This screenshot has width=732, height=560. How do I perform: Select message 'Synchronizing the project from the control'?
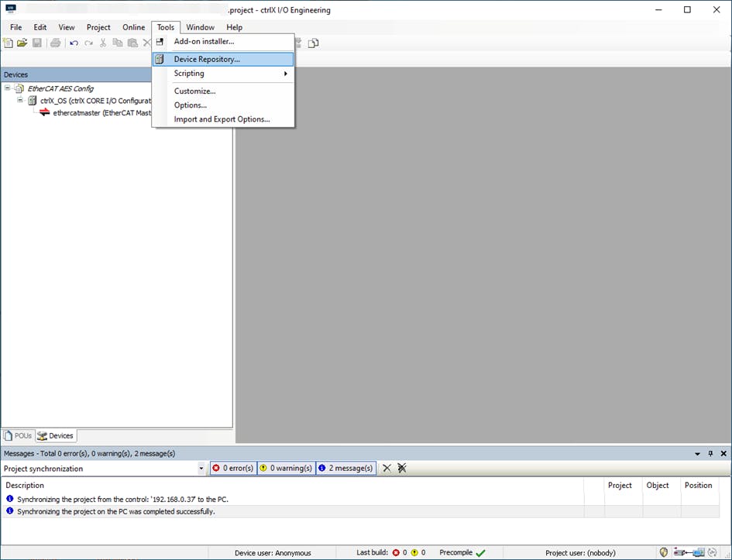pos(360,499)
